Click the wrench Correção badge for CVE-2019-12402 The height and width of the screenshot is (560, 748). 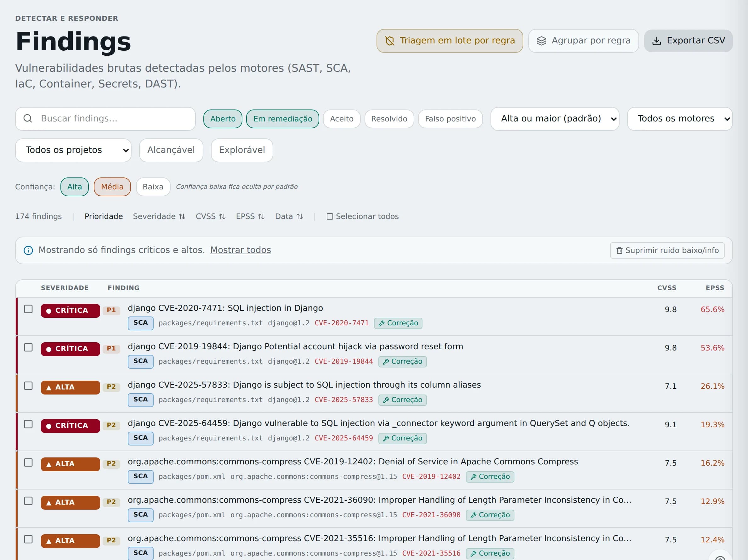pos(490,477)
